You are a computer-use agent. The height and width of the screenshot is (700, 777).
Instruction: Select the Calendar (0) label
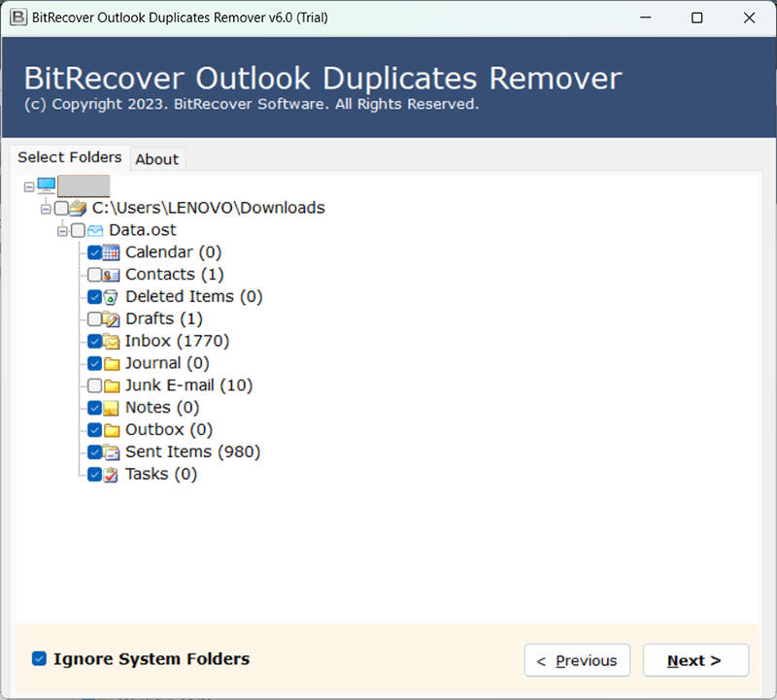[174, 252]
